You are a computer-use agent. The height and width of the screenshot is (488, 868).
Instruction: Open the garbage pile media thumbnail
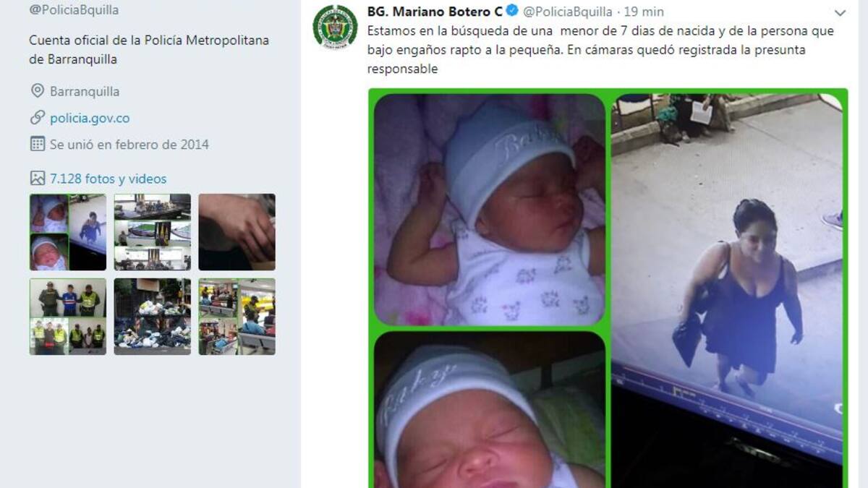(x=153, y=317)
